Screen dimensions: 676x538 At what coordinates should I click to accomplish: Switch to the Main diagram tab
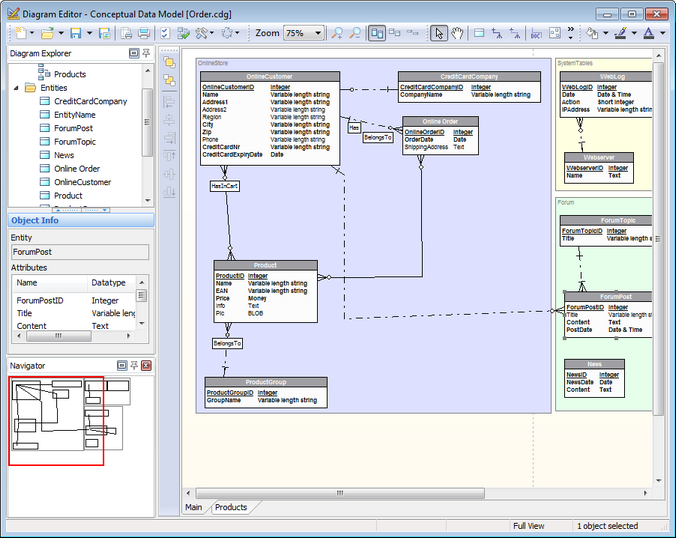point(194,507)
